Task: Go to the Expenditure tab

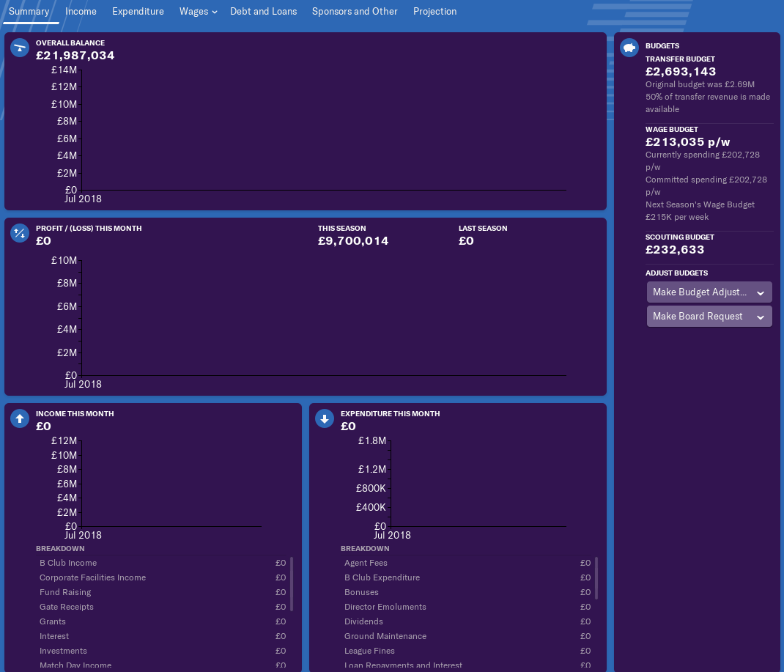Action: [138, 12]
